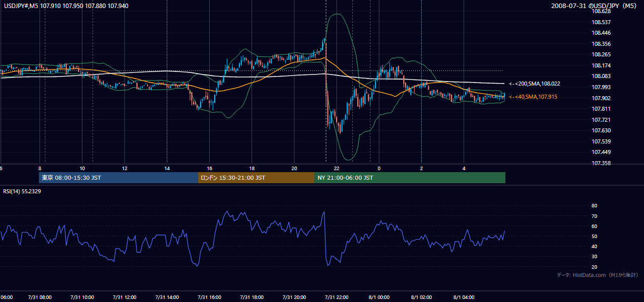This screenshot has height=302, width=644.
Task: Click hour 2 on the price chart axis
Action: pyautogui.click(x=421, y=168)
